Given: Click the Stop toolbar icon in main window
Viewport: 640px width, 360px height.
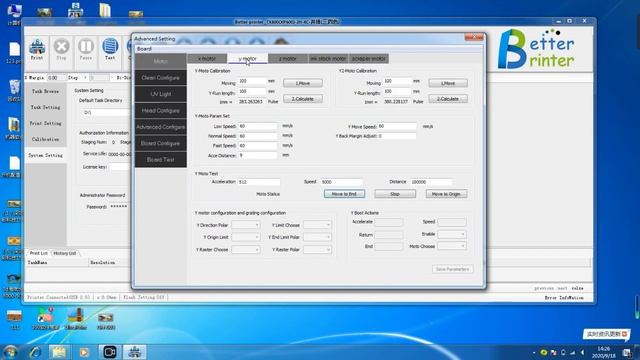Looking at the screenshot, I should pyautogui.click(x=61, y=49).
